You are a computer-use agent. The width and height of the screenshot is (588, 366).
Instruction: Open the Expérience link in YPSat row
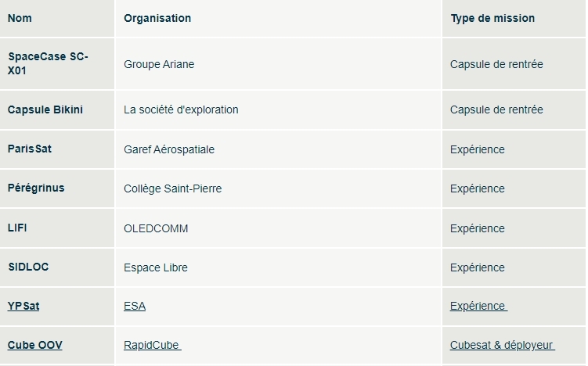tap(478, 307)
